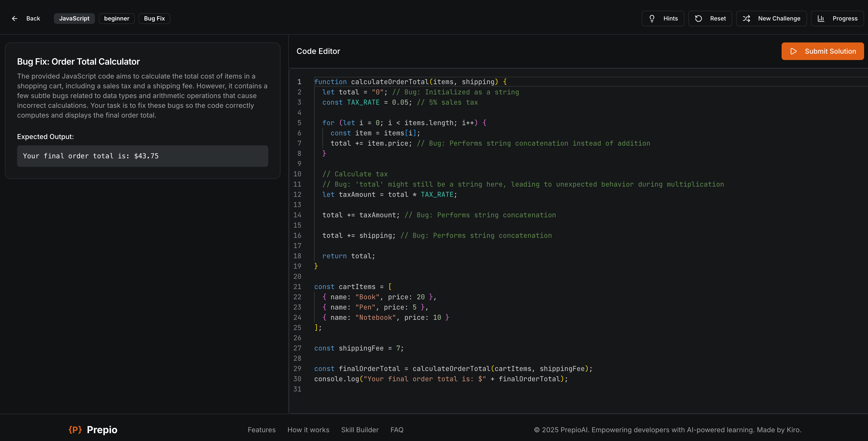Click the bar chart Progress icon
Viewport: 868px width, 441px height.
[821, 19]
